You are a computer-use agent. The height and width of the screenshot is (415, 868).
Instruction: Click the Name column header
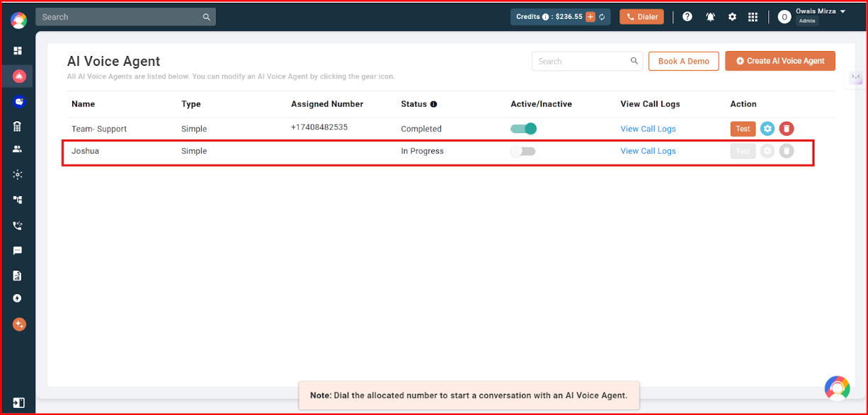83,104
